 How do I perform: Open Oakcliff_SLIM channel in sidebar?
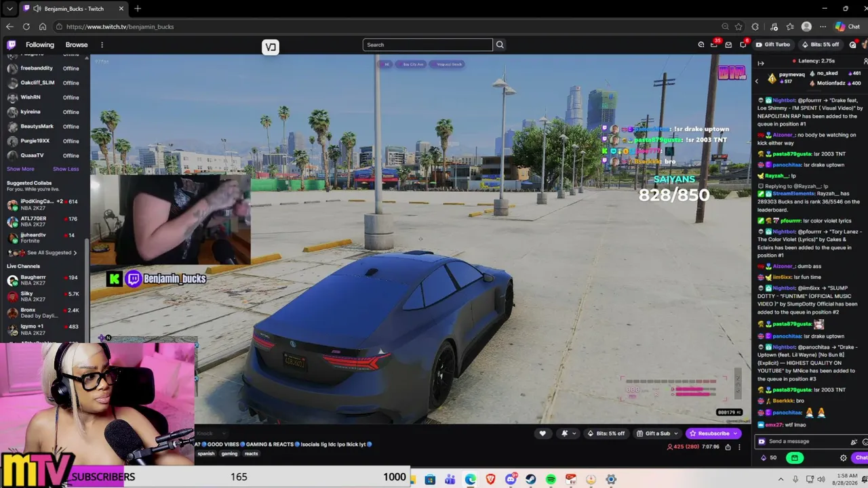pyautogui.click(x=43, y=83)
